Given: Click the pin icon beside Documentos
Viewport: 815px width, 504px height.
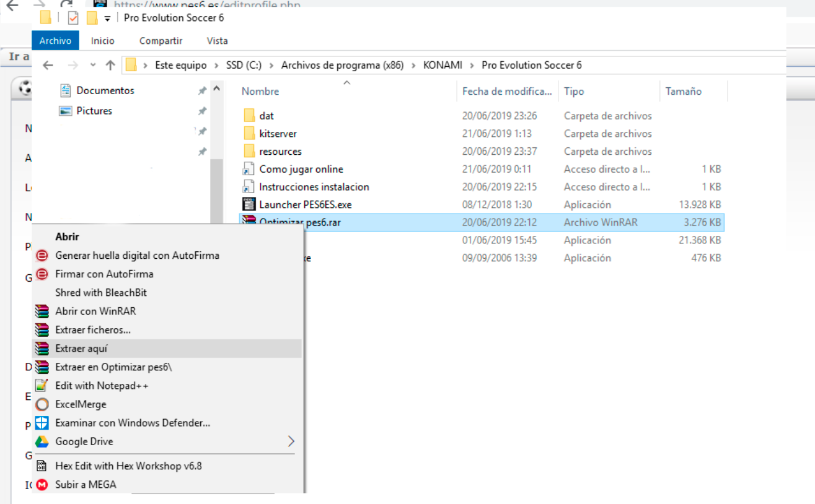Looking at the screenshot, I should 202,91.
